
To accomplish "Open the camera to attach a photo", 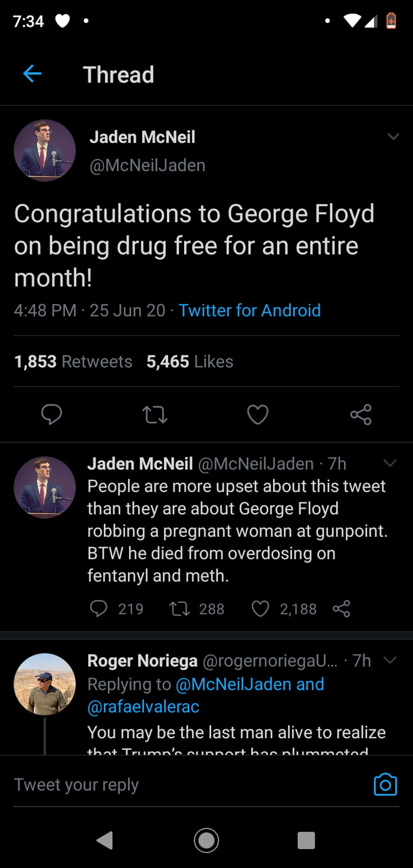I will [385, 784].
